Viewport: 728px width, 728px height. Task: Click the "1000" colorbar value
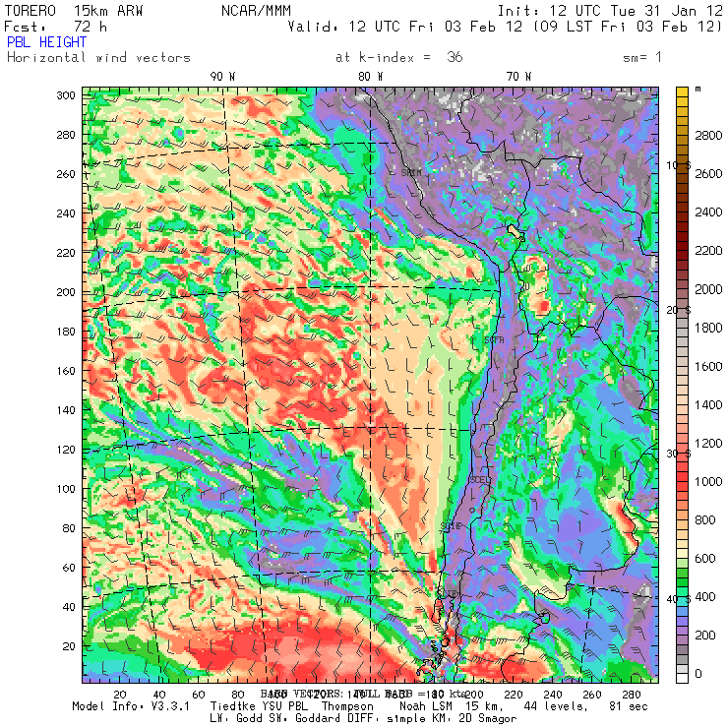point(708,481)
